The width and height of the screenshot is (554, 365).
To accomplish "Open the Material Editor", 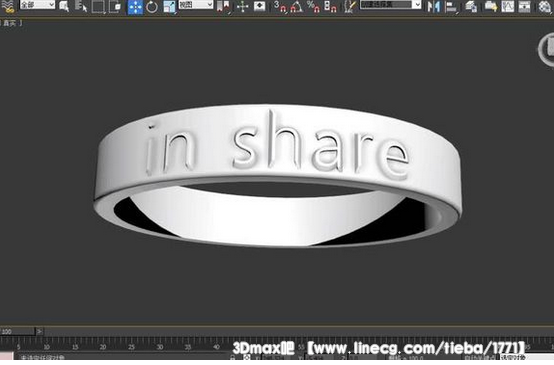I will pos(545,6).
